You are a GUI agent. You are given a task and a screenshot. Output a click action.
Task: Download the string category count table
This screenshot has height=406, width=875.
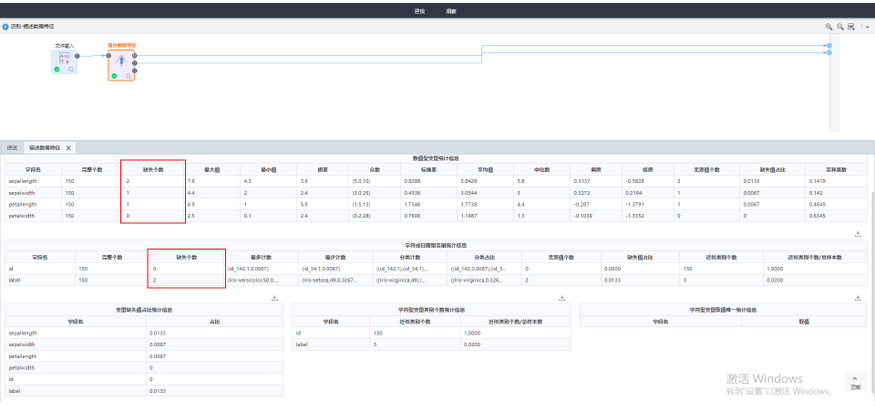tap(562, 298)
